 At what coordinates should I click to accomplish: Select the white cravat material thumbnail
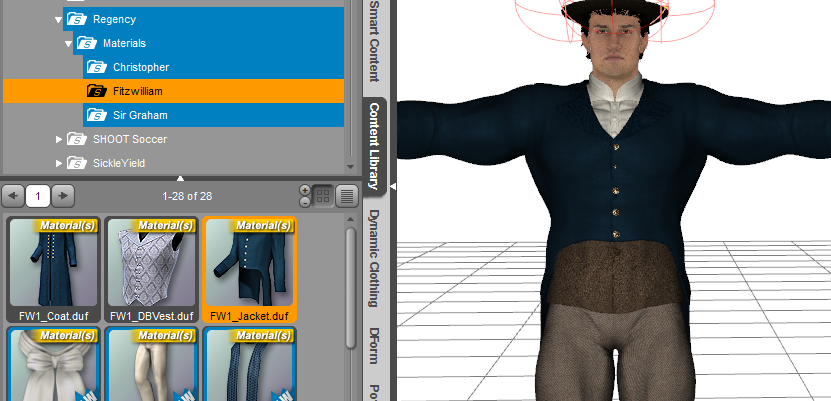[54, 364]
